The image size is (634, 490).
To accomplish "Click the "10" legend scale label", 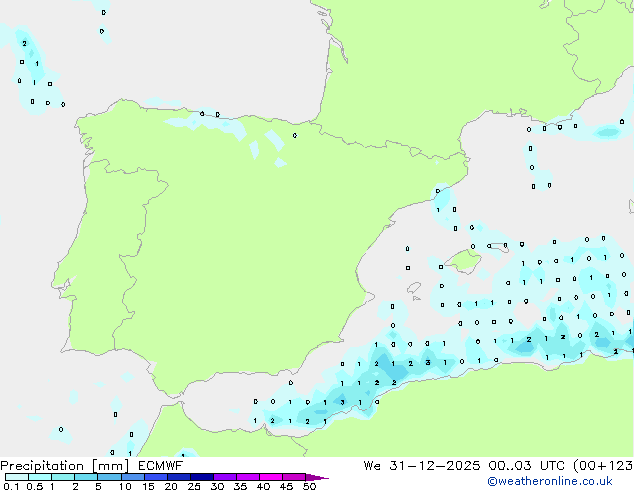I will coord(125,486).
